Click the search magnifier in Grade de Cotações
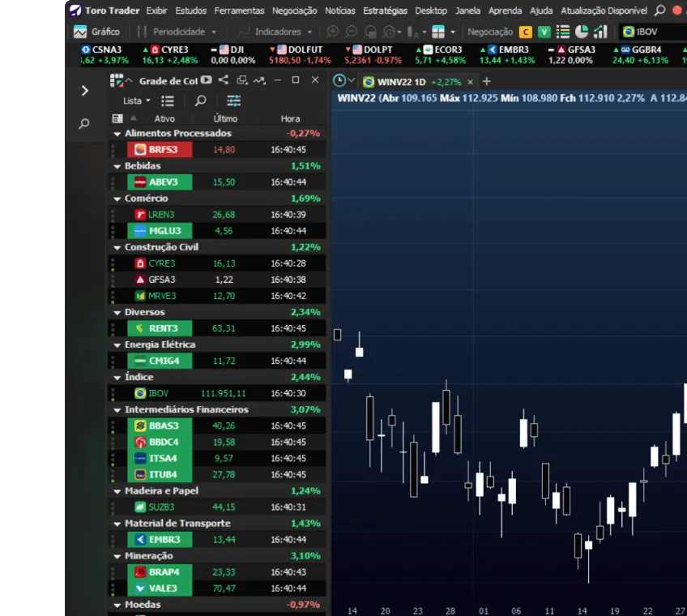This screenshot has height=616, width=687. 202,100
